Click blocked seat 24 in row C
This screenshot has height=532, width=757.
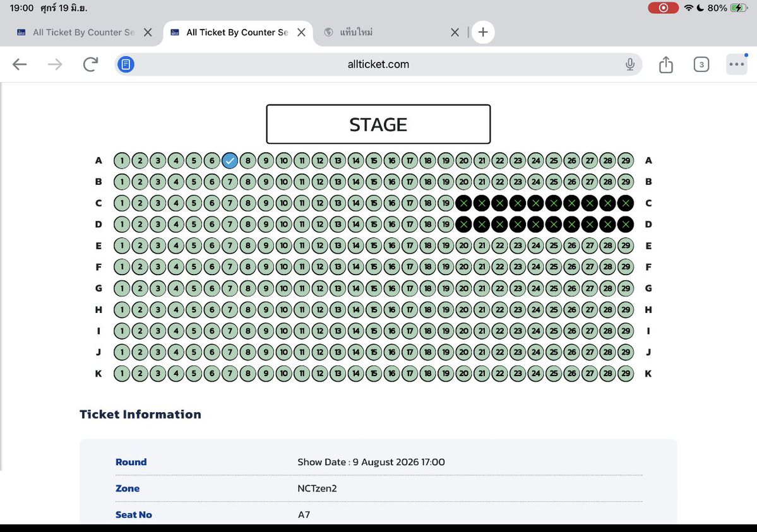point(535,203)
